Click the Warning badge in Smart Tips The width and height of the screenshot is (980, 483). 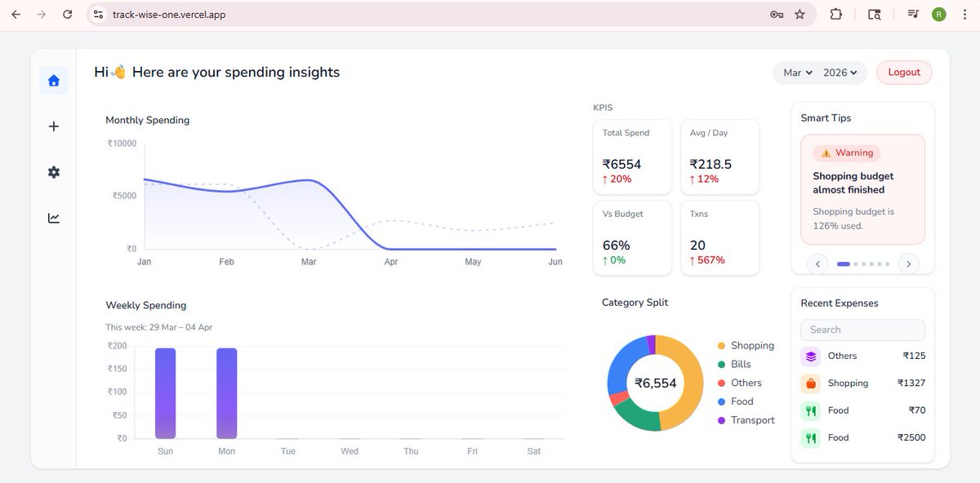pyautogui.click(x=846, y=153)
